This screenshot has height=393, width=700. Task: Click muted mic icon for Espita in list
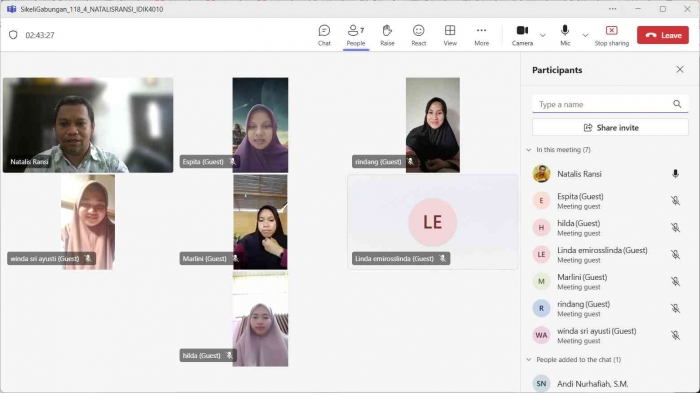[x=675, y=201]
